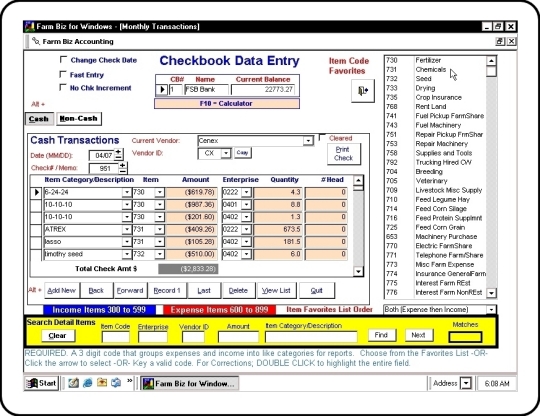Image resolution: width=540 pixels, height=416 pixels.
Task: Click the Outlook Express quick launch icon
Action: [116, 383]
